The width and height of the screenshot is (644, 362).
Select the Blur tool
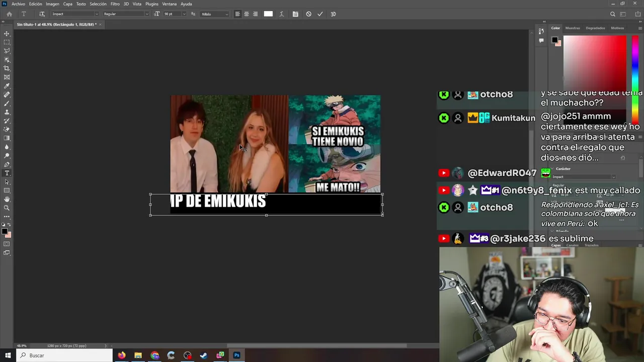click(7, 147)
